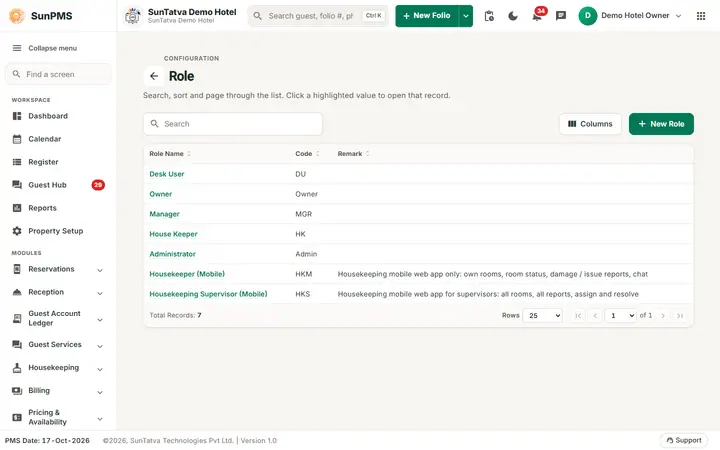Image resolution: width=720 pixels, height=450 pixels.
Task: Sort by Code column
Action: [307, 154]
